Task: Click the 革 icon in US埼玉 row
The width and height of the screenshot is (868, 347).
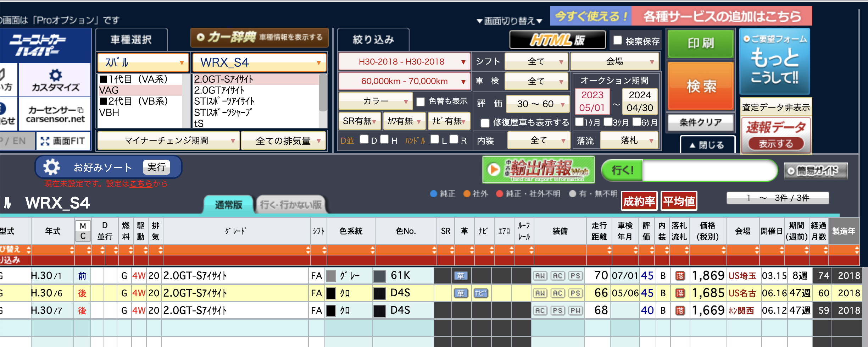Action: point(461,276)
